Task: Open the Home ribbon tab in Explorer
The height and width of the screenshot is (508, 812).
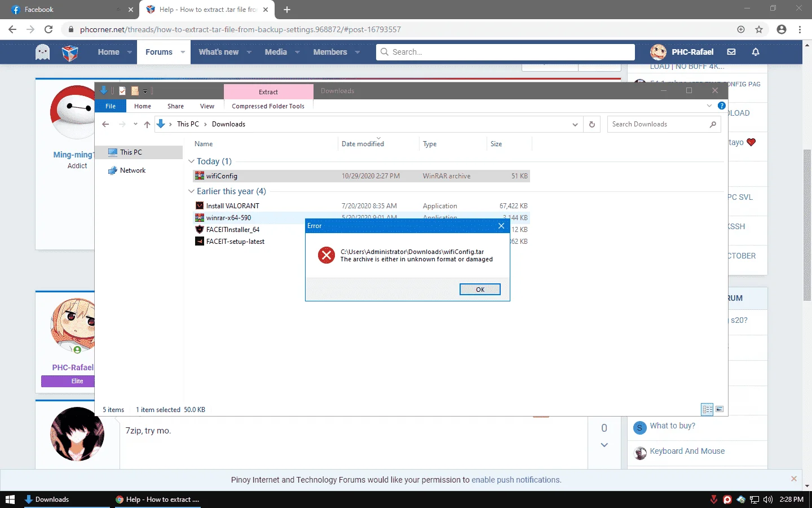Action: click(x=143, y=106)
